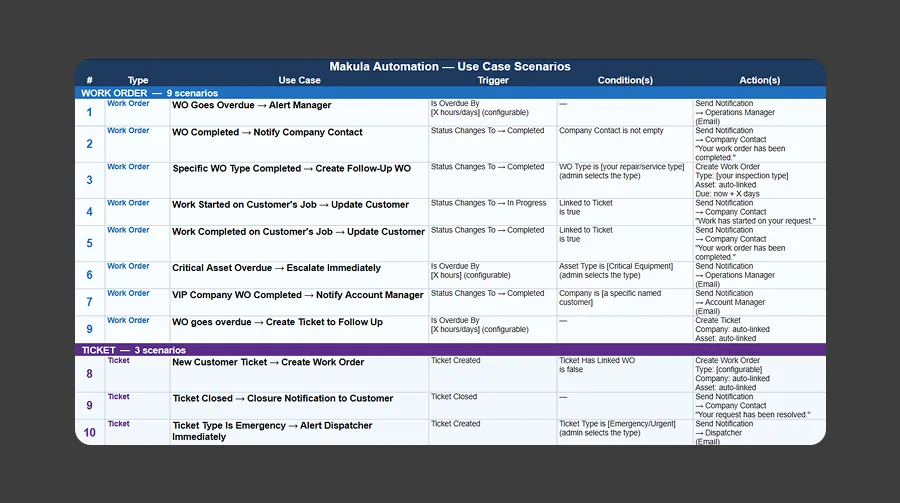
Task: Click 'Status Changes To → In Progress' trigger
Action: click(488, 203)
